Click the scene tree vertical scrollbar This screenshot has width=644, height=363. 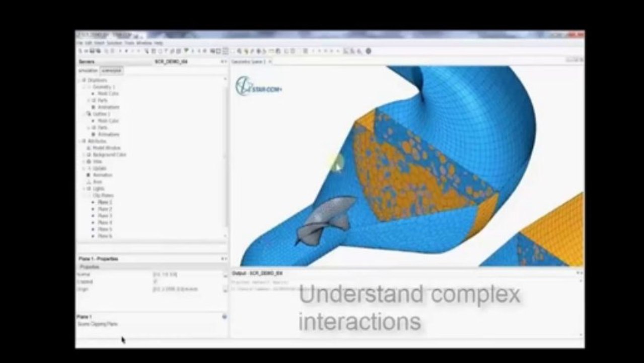click(226, 157)
